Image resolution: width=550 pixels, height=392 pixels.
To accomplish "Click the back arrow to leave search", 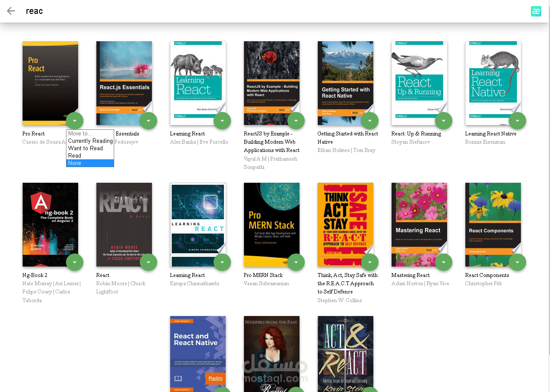I will pos(11,11).
